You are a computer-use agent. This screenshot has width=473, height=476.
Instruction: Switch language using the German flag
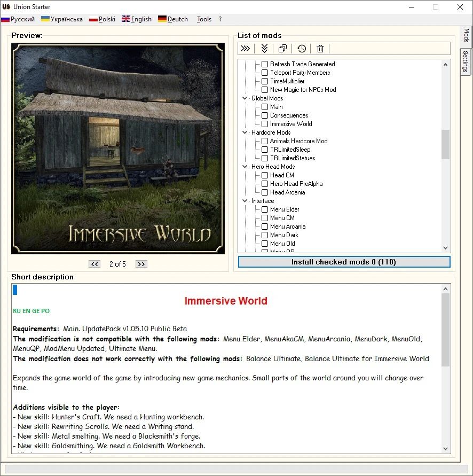coord(162,19)
